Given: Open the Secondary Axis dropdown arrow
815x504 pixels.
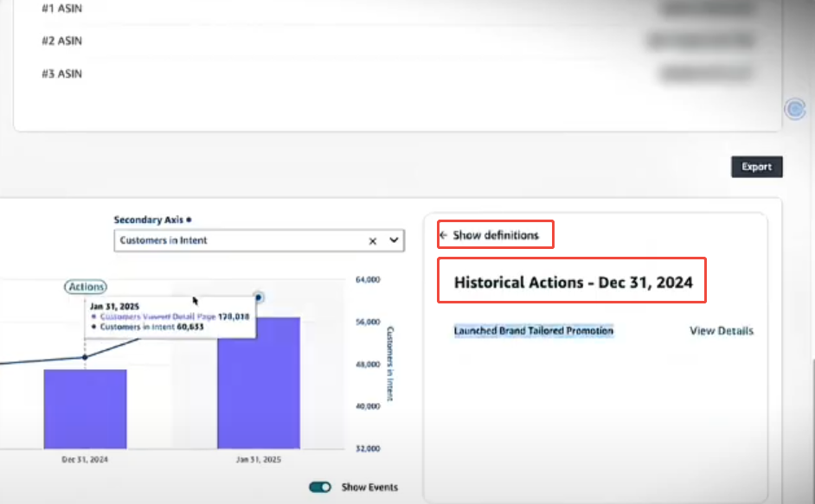Looking at the screenshot, I should [394, 240].
